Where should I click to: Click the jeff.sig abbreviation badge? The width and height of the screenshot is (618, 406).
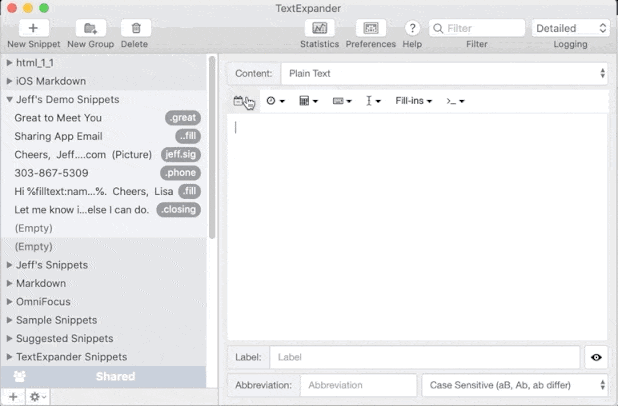pos(181,155)
